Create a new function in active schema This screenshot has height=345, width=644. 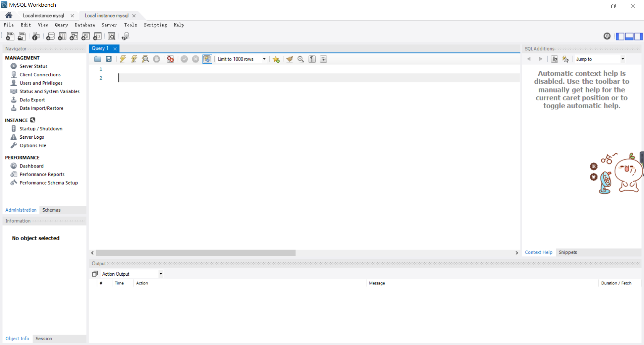coord(97,36)
